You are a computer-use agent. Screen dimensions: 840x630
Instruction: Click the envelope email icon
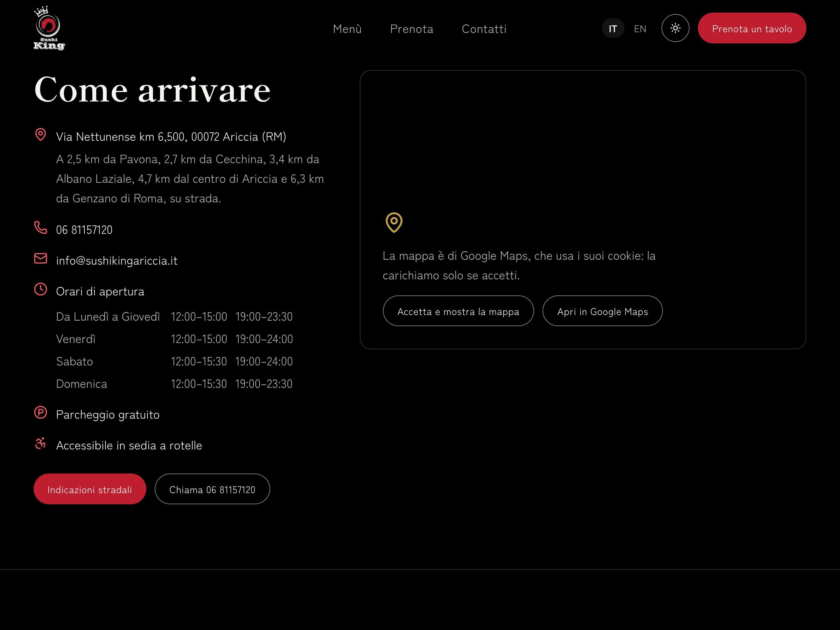point(41,258)
